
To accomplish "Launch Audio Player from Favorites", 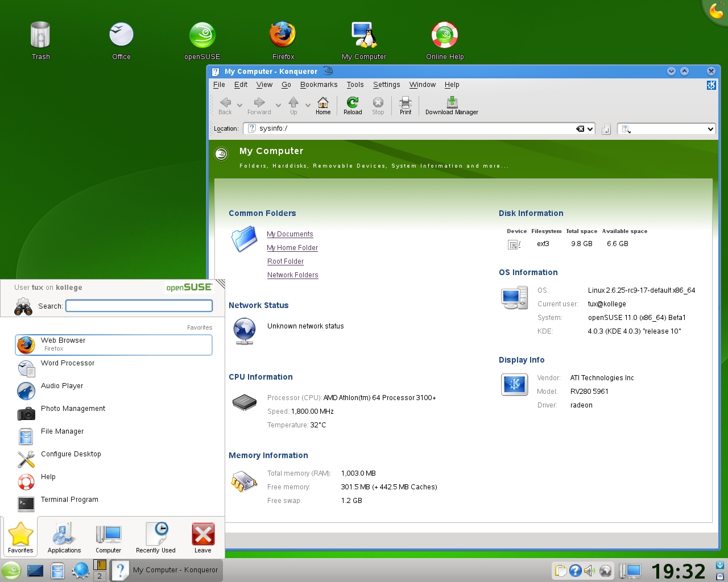I will point(114,390).
